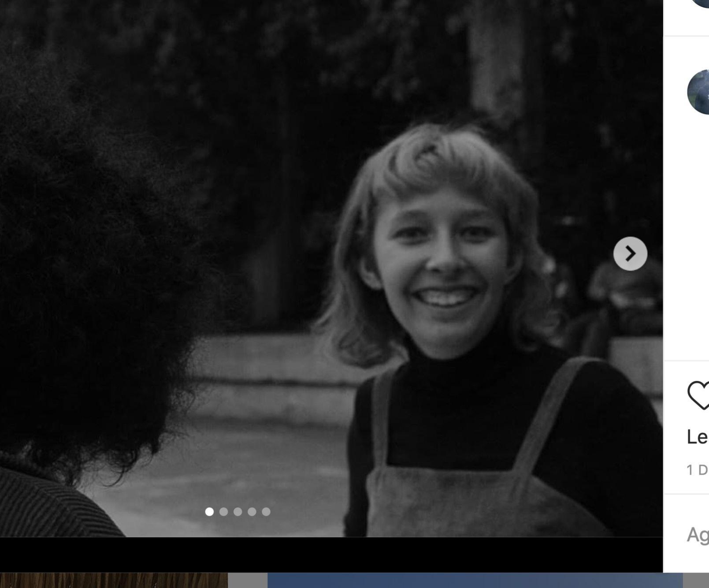Click the "1 D" post timestamp
Viewport: 709px width, 588px height.
(698, 470)
